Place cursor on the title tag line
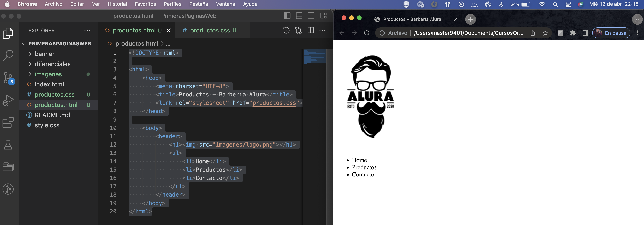 click(x=224, y=95)
